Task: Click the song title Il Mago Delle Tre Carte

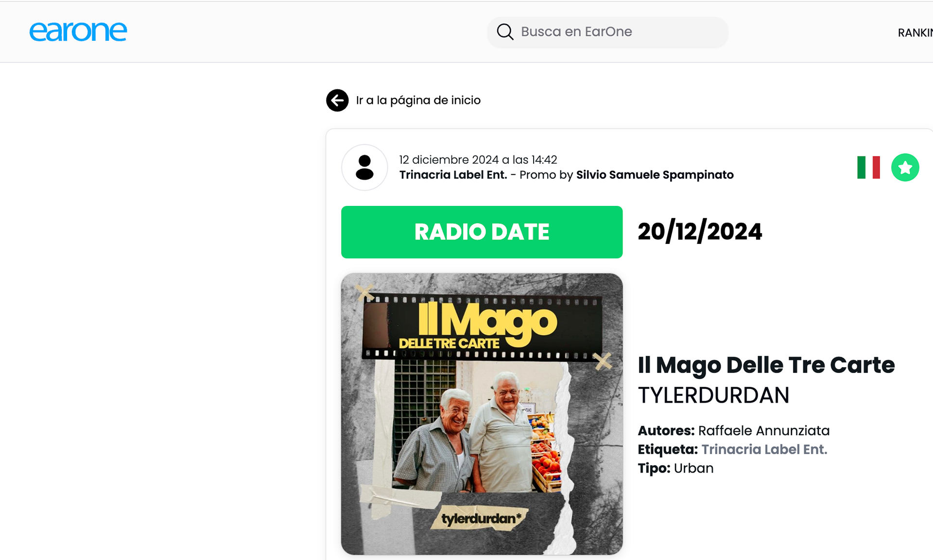Action: pos(766,365)
